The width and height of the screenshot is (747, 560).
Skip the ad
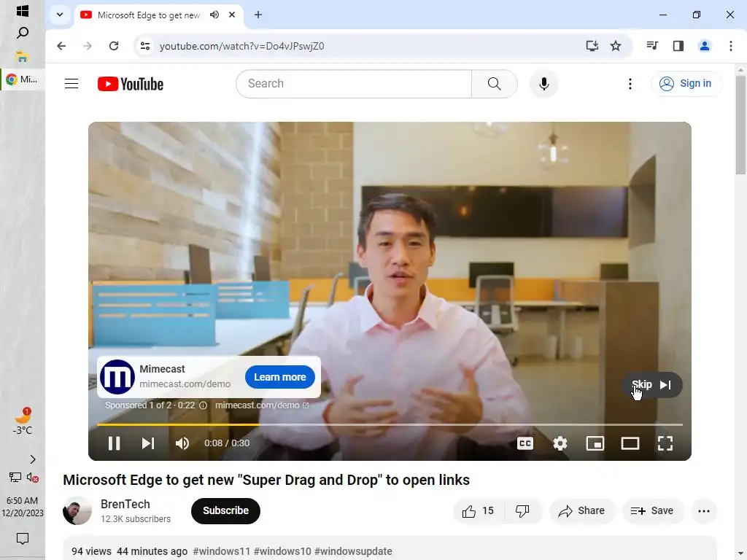tap(651, 385)
